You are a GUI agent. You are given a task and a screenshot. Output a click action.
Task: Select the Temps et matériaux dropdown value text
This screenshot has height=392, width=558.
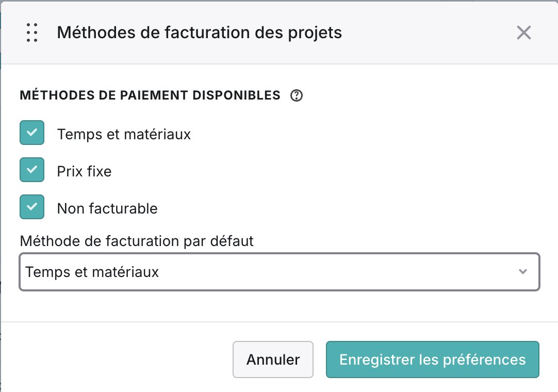[x=92, y=272]
